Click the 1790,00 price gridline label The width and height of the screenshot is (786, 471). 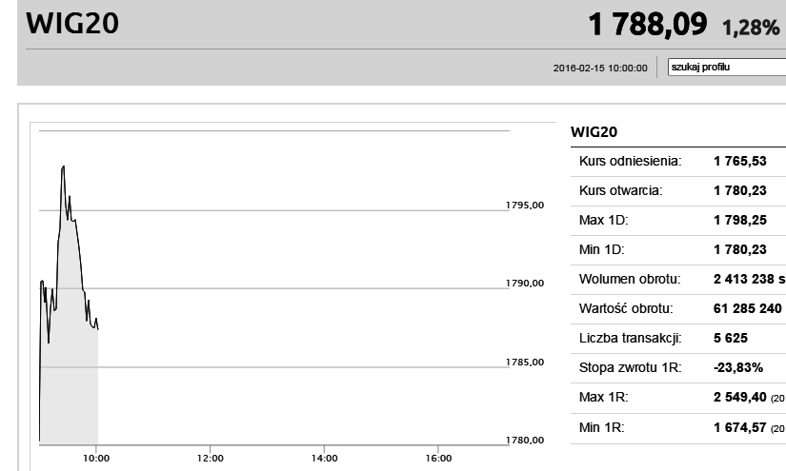525,283
